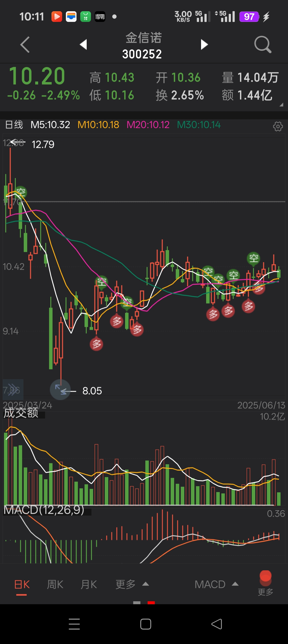288x644 pixels.
Task: Tap the 9.14 price axis label
Action: pos(11,331)
